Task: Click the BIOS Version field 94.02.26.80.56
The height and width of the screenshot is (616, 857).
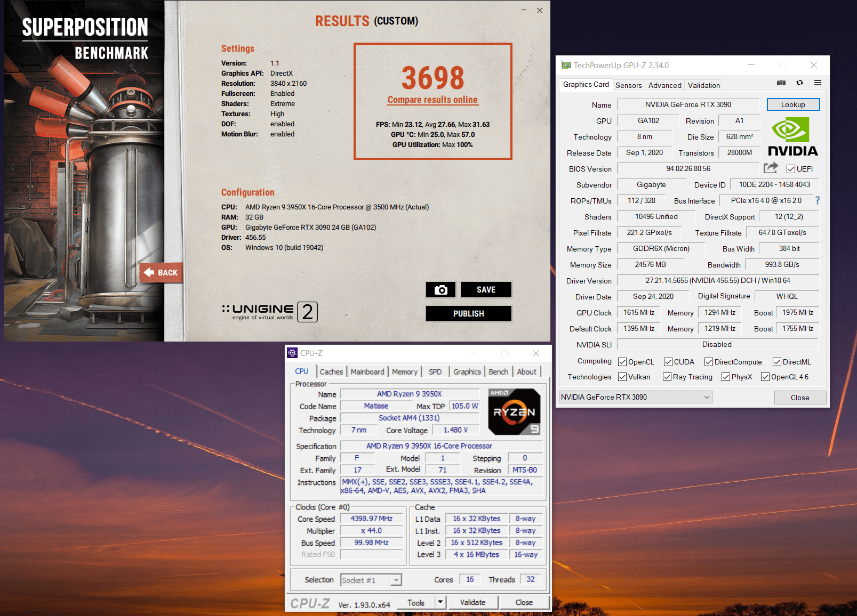Action: click(688, 168)
